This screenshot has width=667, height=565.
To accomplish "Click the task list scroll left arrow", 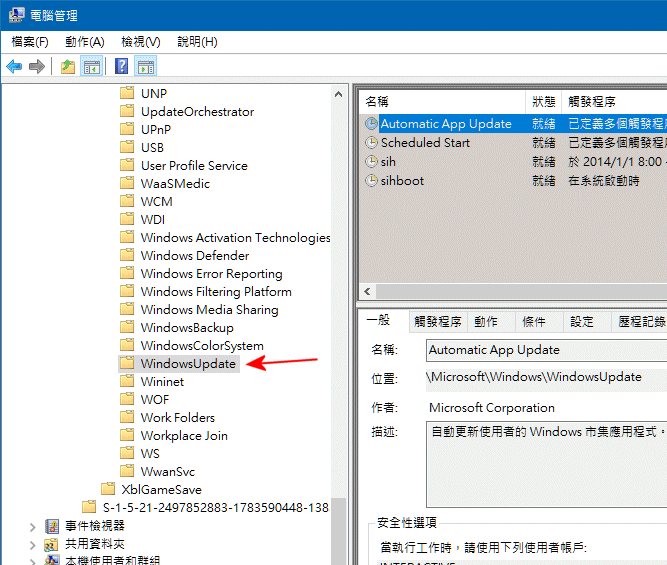I will coord(368,292).
